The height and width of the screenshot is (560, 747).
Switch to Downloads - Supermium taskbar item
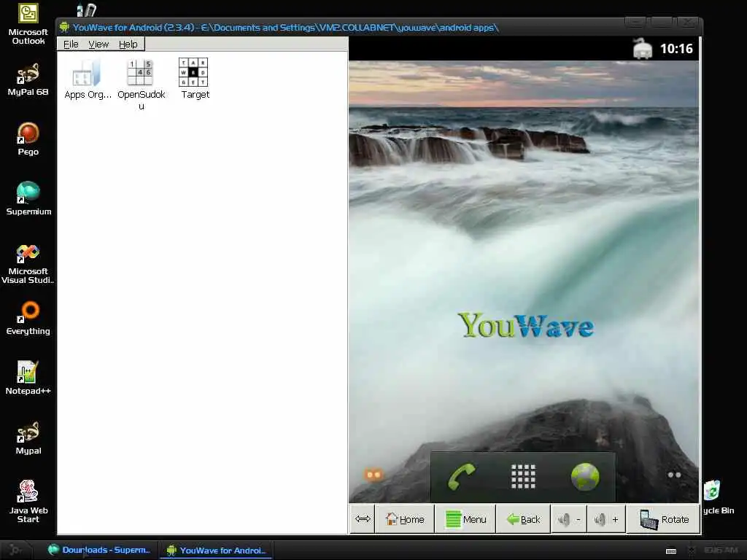[x=99, y=550]
